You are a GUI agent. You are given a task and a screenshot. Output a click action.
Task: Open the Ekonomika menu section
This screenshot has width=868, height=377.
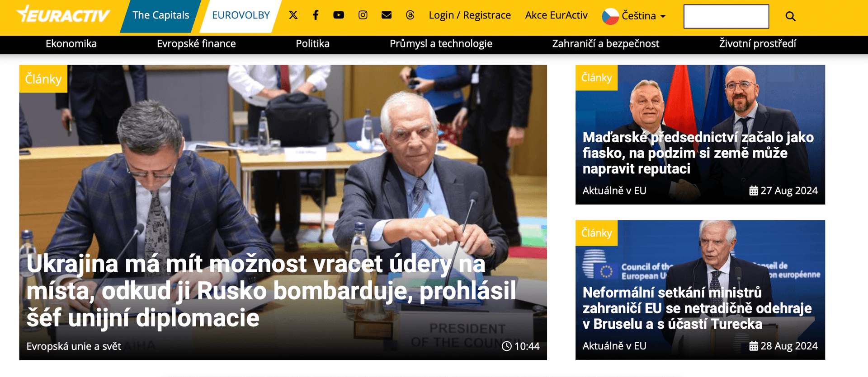point(71,44)
